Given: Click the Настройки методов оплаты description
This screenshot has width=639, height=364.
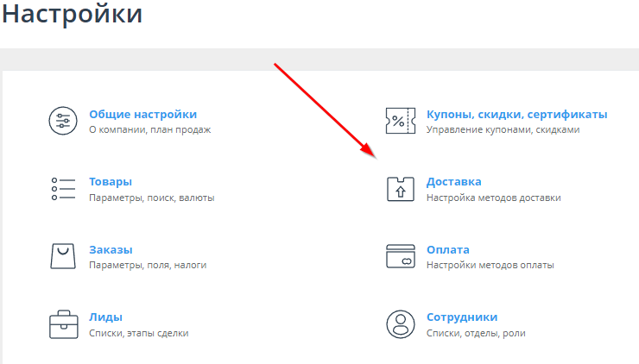Looking at the screenshot, I should point(490,265).
